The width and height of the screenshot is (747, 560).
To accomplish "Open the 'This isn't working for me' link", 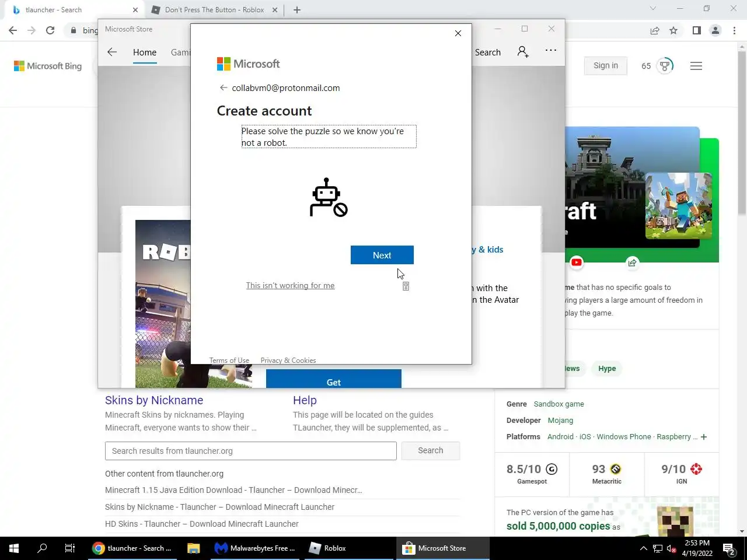I will (290, 285).
